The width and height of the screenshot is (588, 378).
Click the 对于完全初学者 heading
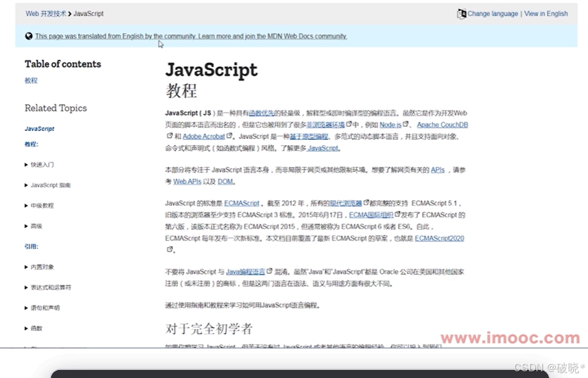tap(209, 329)
